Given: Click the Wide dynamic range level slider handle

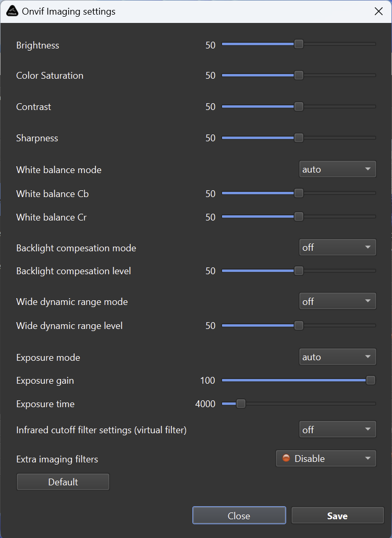Looking at the screenshot, I should click(x=299, y=325).
